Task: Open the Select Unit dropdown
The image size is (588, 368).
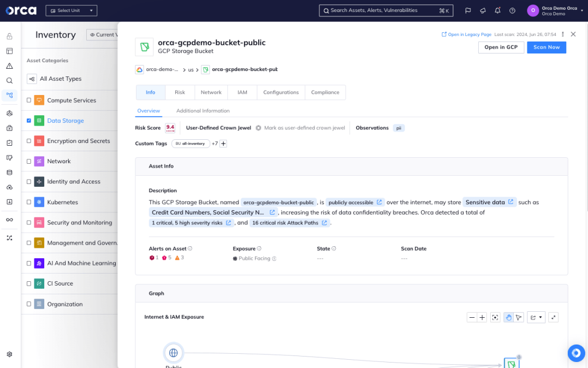Action: (x=72, y=10)
